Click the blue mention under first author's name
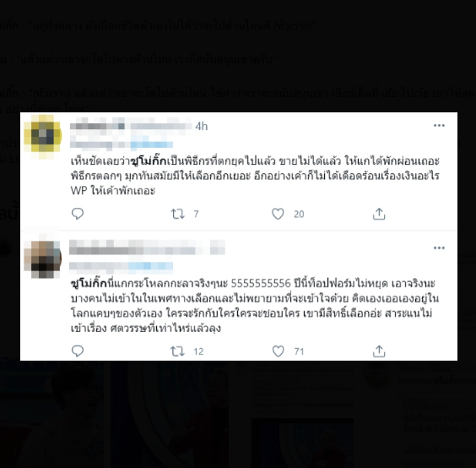This screenshot has width=476, height=468. 152,144
